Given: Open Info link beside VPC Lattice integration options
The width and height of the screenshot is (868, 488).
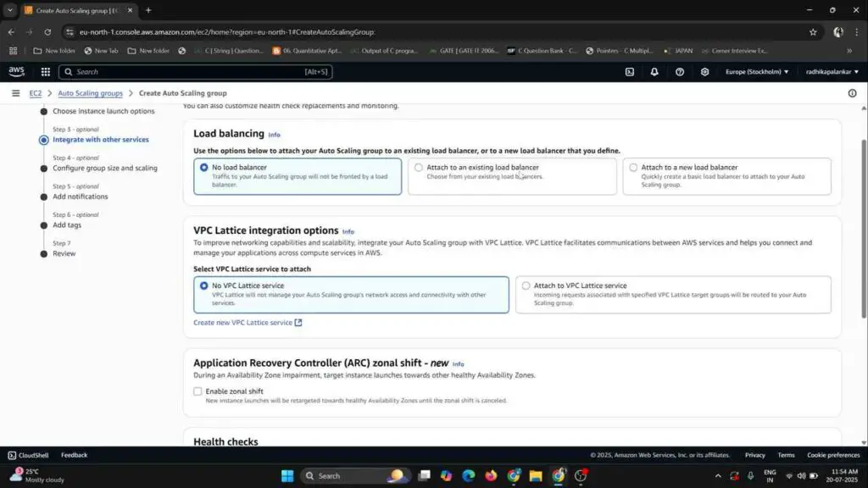Looking at the screenshot, I should click(348, 231).
